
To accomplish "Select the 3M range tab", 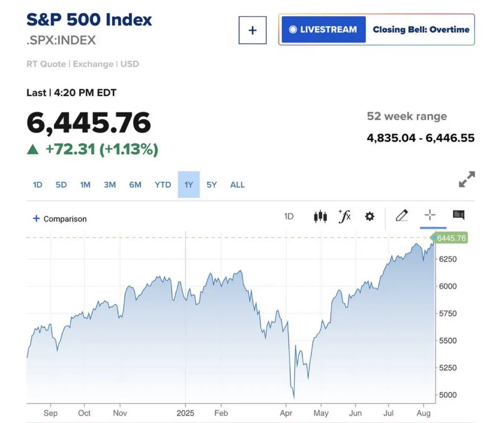I will tap(110, 185).
